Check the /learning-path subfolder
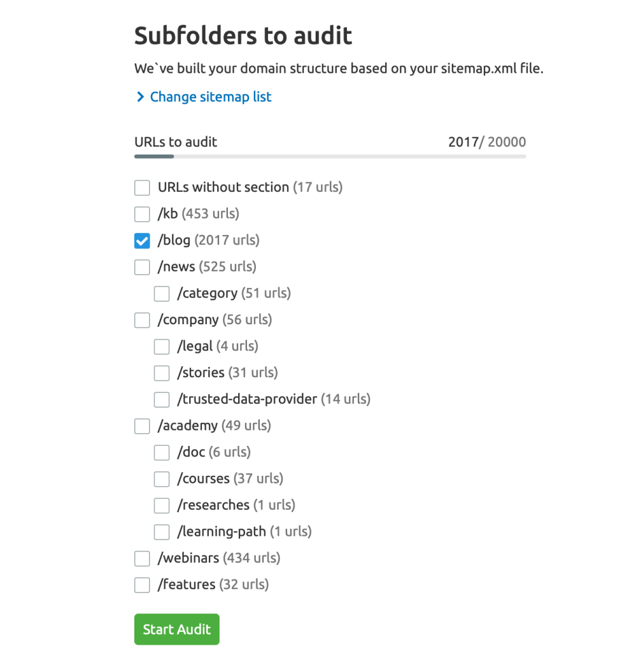Viewport: 643px width, 672px height. point(162,532)
